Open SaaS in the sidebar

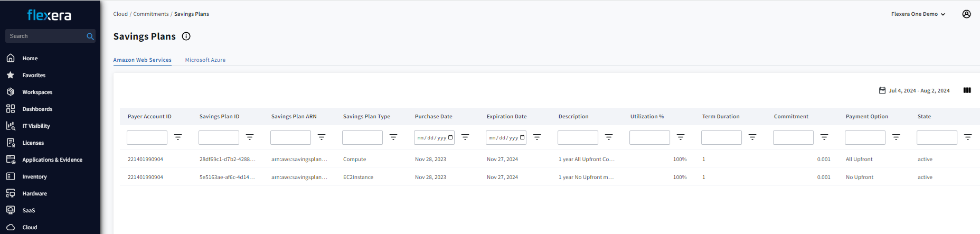tap(29, 210)
